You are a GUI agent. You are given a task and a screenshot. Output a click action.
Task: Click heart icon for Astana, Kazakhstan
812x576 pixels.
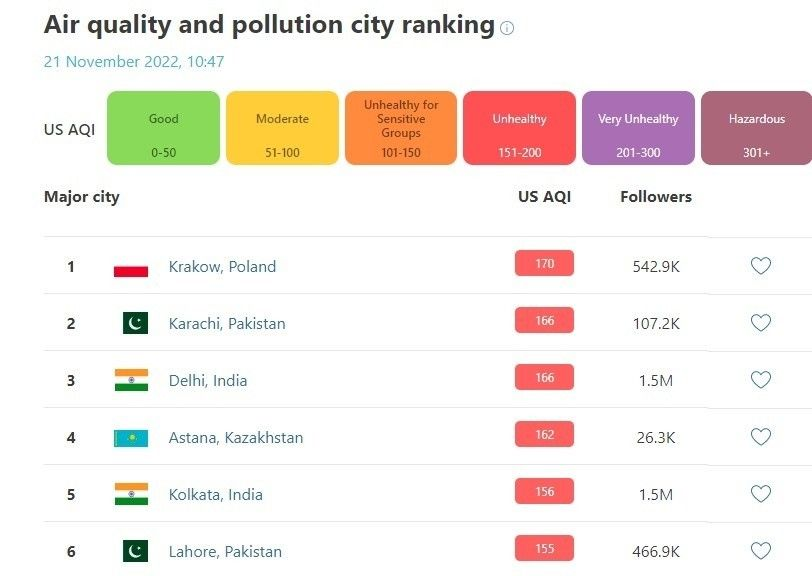coord(761,437)
